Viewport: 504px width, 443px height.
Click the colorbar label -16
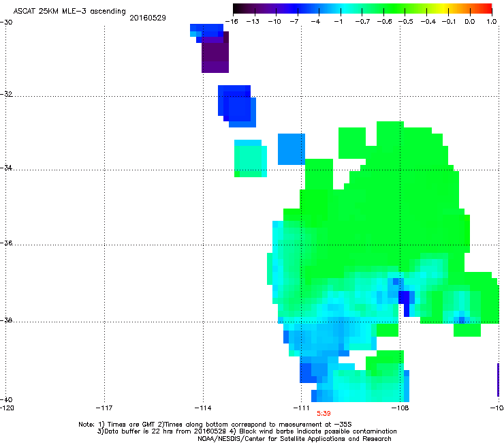point(232,22)
